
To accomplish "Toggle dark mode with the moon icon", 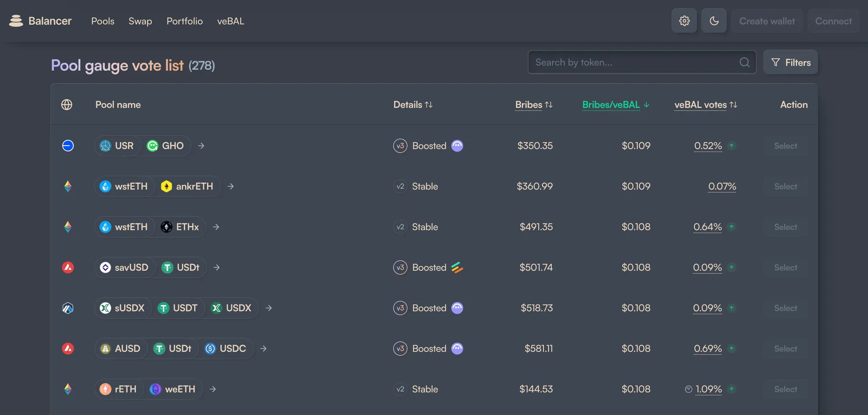I will tap(714, 21).
